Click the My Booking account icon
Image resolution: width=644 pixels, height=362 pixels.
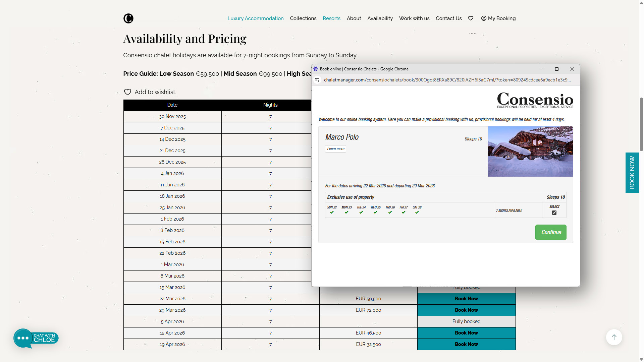[x=484, y=18]
